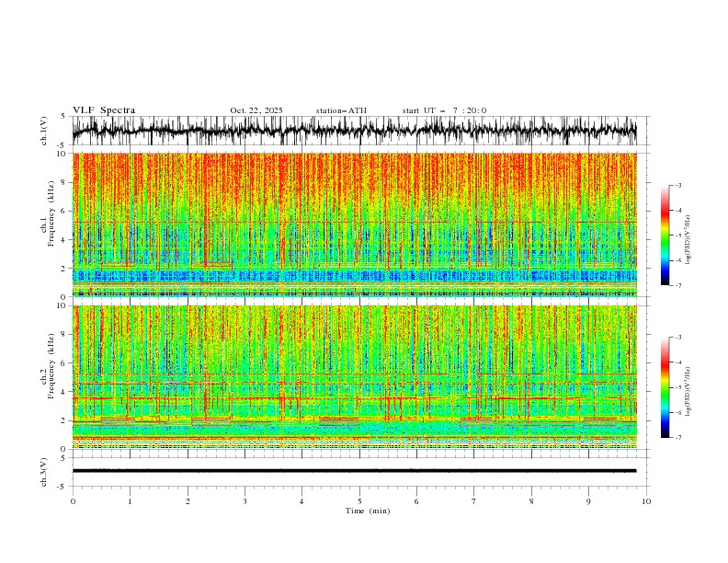Click the 'ch.1(V)' waveform axis label
Screen dimensions: 728x563
tap(44, 130)
